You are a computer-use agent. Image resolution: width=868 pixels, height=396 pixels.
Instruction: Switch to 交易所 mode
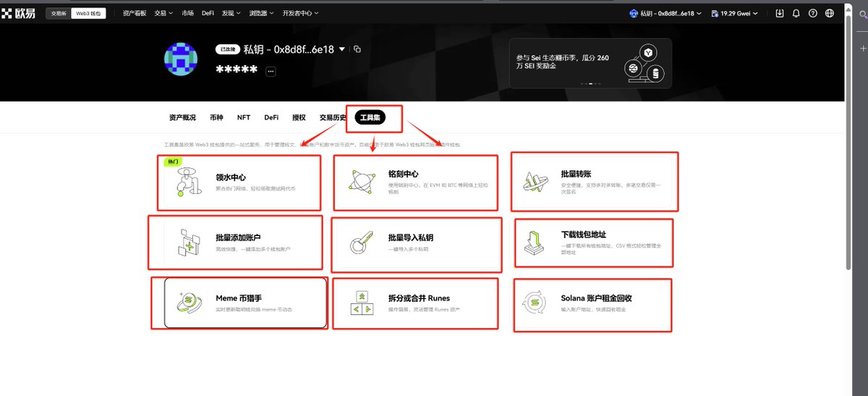pyautogui.click(x=59, y=13)
